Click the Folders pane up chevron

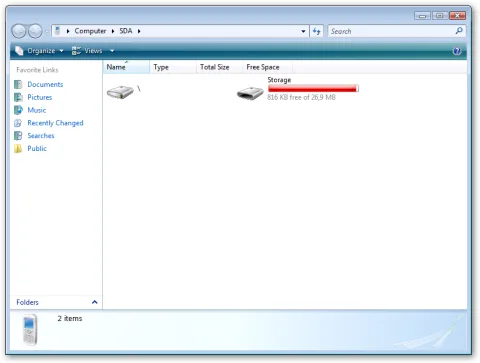coord(95,302)
